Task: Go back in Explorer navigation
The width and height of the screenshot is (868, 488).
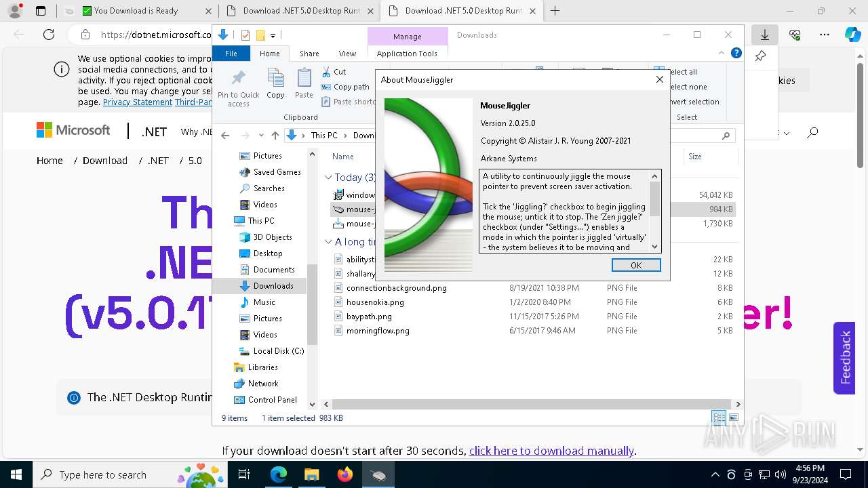Action: pyautogui.click(x=225, y=136)
